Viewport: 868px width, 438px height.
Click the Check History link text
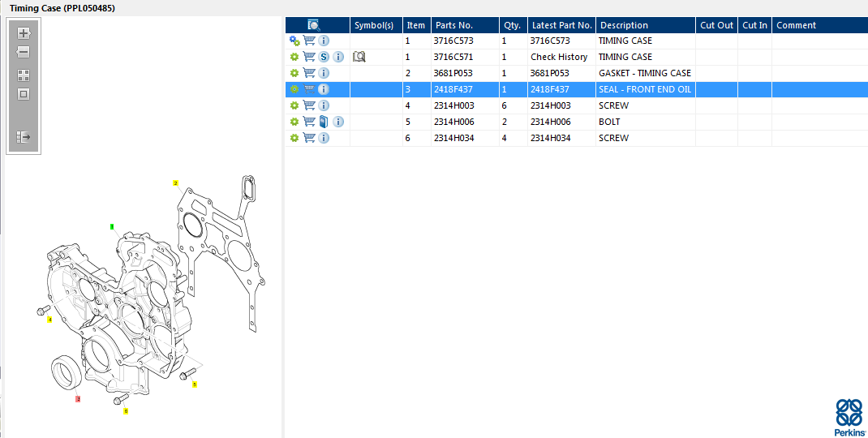point(559,57)
